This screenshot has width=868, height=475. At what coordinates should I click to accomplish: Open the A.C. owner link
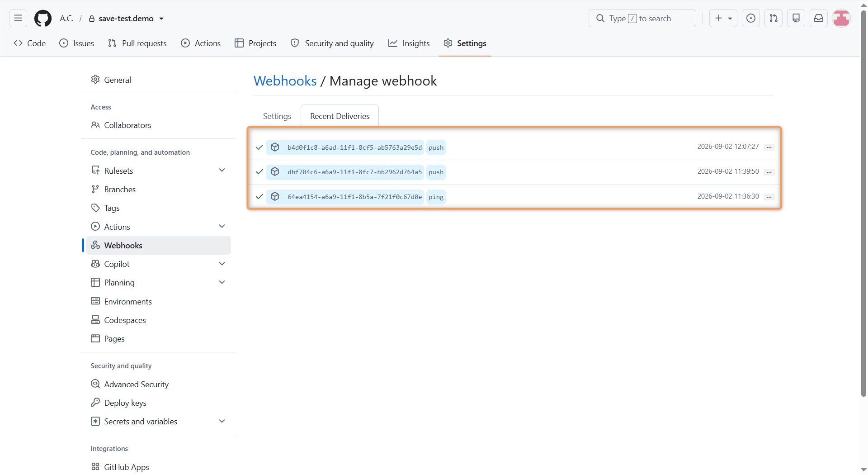(x=66, y=19)
